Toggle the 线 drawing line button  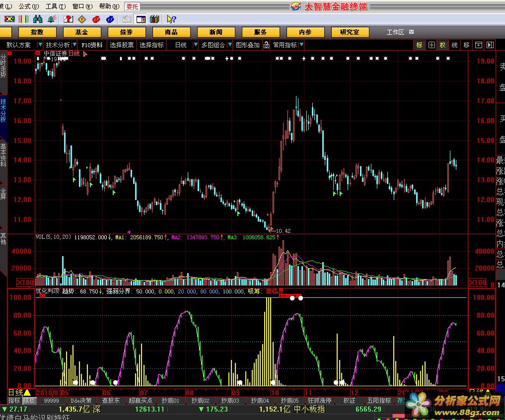[455, 45]
